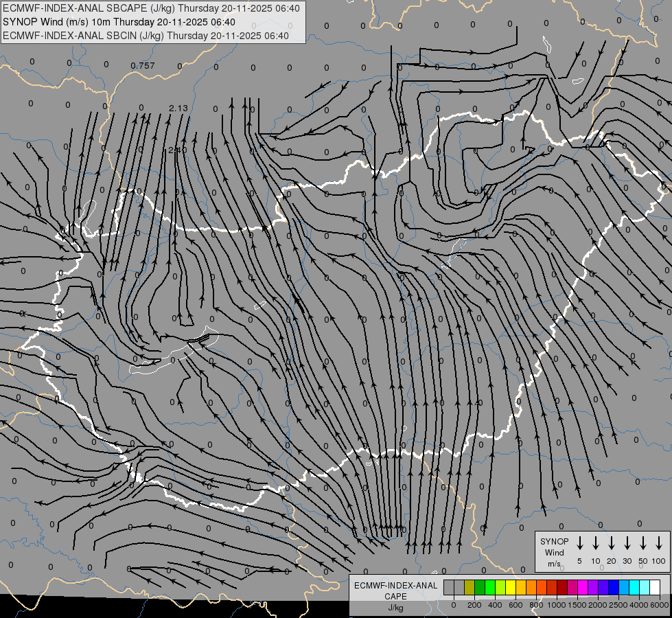Click the '1500' tick label in color scale
Viewport: 672px width, 618px height.
click(x=577, y=605)
